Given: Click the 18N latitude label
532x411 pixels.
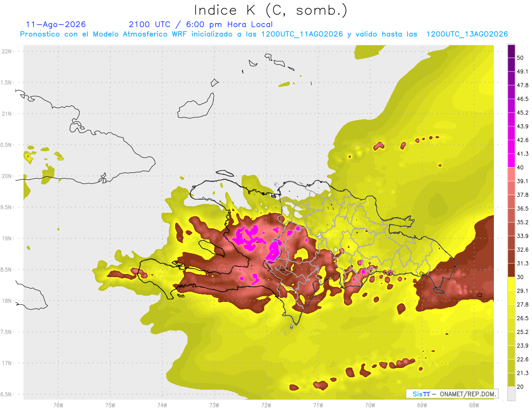Looking at the screenshot, I should pos(8,301).
